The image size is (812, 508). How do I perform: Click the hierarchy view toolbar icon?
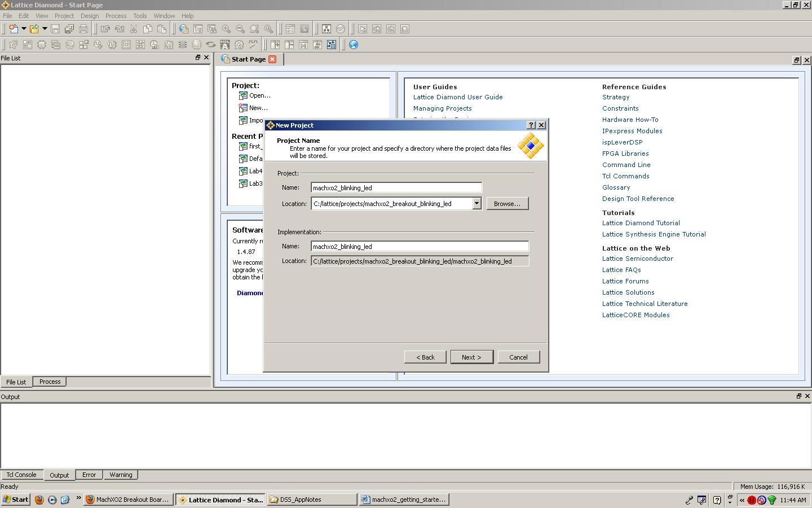click(x=326, y=29)
